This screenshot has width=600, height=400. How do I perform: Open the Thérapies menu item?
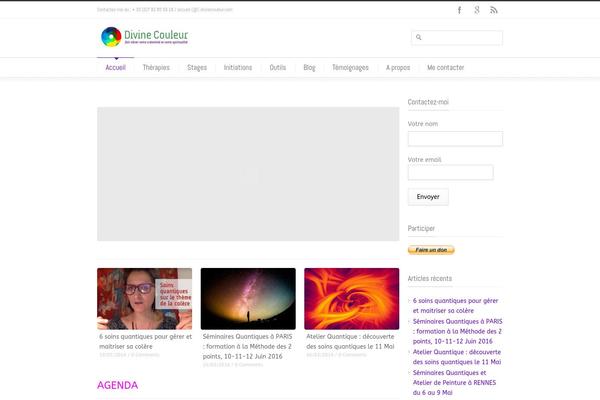pos(156,68)
